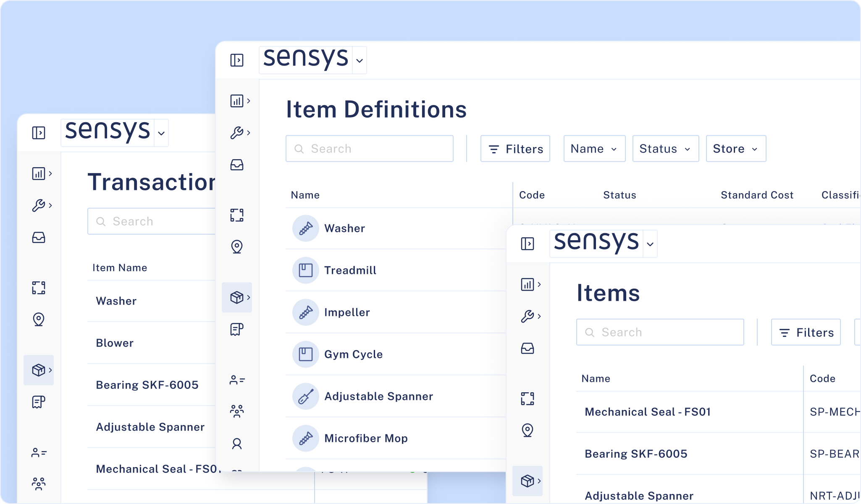861x504 pixels.
Task: Open scan frame icon in Item Definitions sidebar
Action: (x=237, y=215)
